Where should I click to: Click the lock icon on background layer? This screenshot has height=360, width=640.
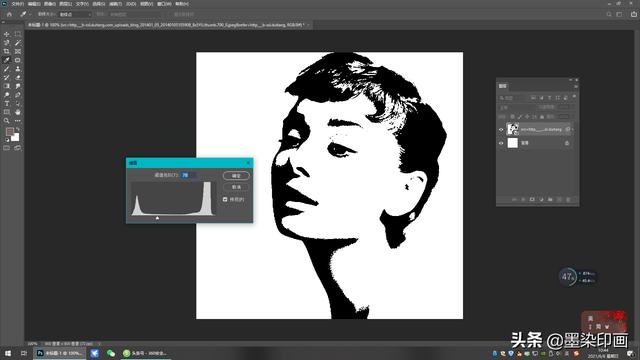(567, 143)
